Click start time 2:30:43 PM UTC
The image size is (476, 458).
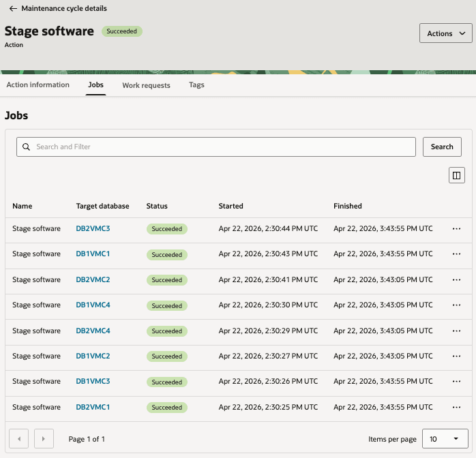pyautogui.click(x=268, y=254)
